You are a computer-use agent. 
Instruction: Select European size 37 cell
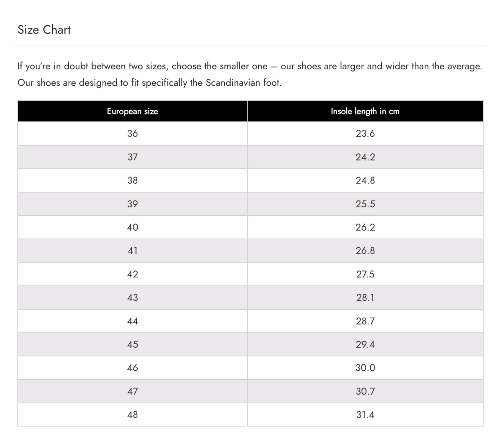tap(132, 157)
